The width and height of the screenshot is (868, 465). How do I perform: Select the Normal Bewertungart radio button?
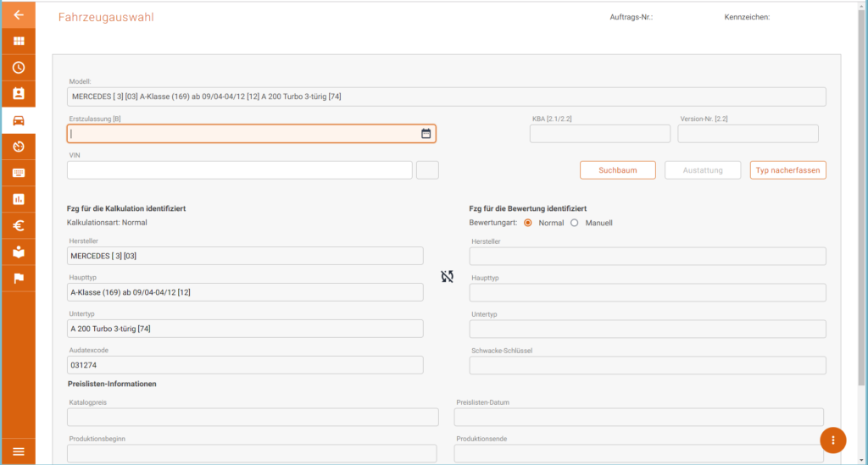[527, 223]
